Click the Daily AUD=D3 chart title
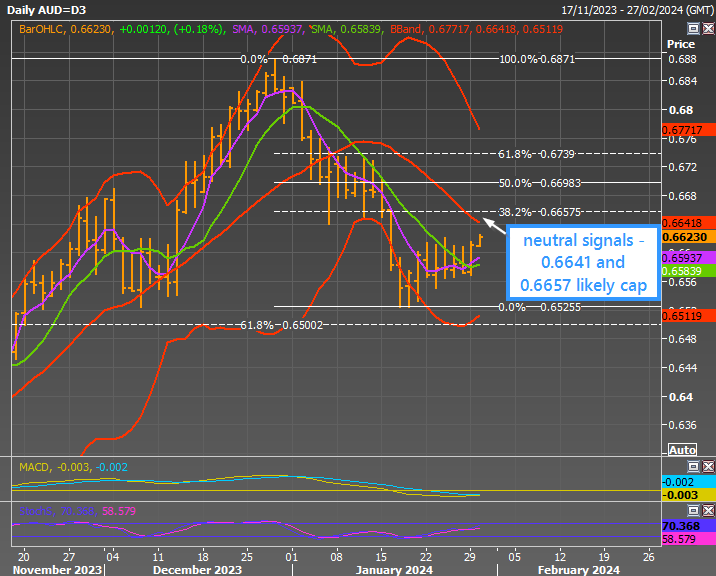The height and width of the screenshot is (576, 716). tap(46, 10)
